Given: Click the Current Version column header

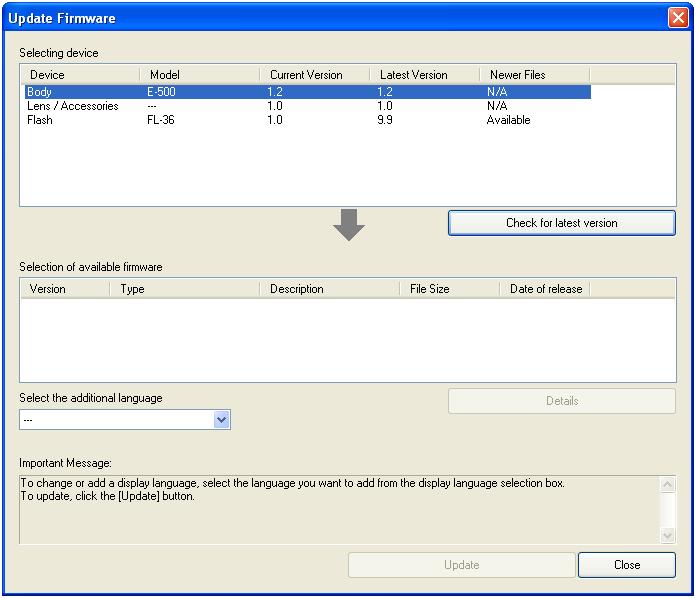Looking at the screenshot, I should tap(314, 75).
